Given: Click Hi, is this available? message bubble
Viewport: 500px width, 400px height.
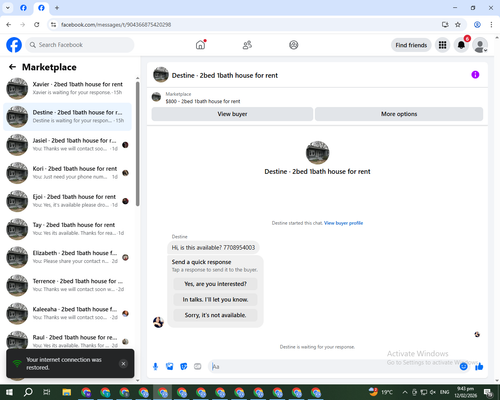Looking at the screenshot, I should [213, 247].
